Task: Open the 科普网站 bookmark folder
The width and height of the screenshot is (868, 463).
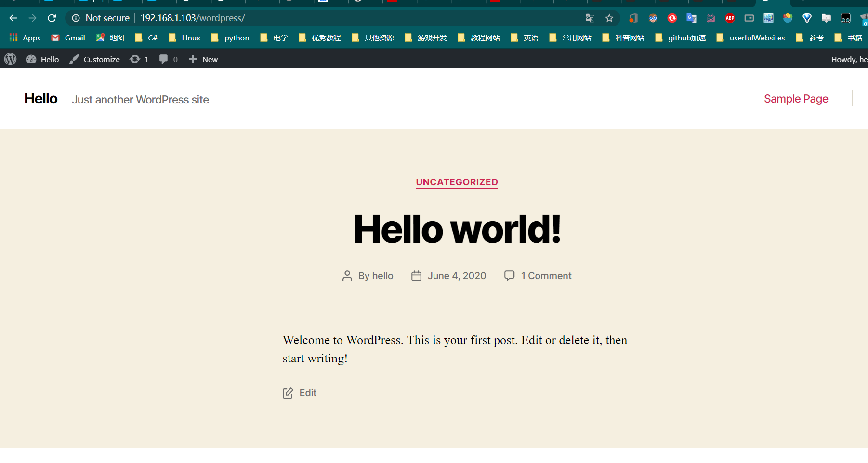Action: [x=623, y=38]
